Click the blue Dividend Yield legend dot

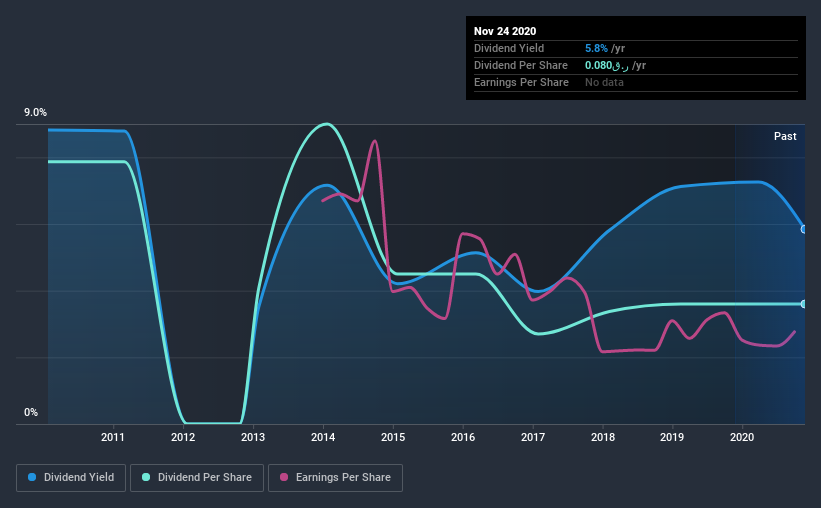pyautogui.click(x=32, y=477)
